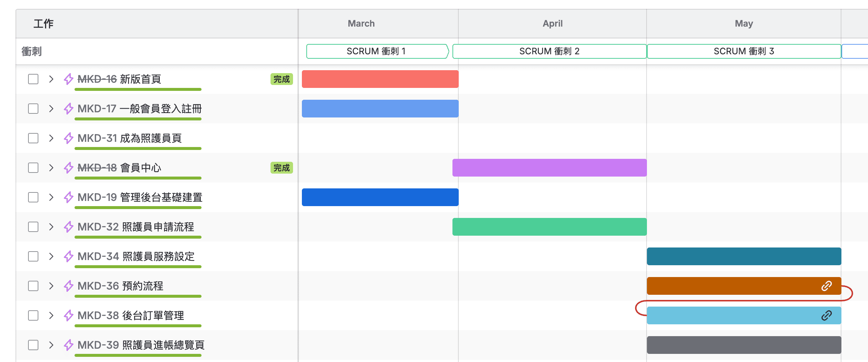Tick the checkbox for MKD-17 一般會員登入註冊
Image resolution: width=868 pixels, height=362 pixels.
[x=33, y=109]
